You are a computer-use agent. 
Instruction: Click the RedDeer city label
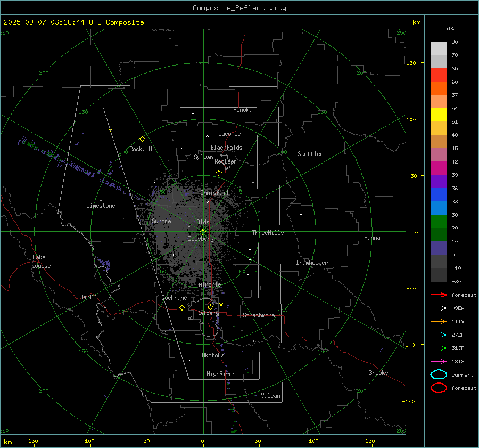(226, 161)
